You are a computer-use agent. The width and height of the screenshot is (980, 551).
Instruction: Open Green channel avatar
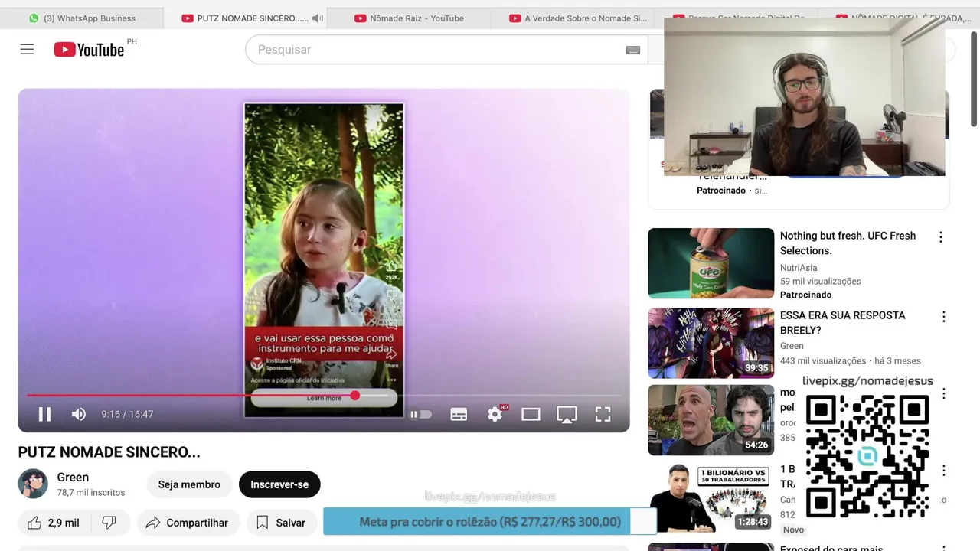pyautogui.click(x=33, y=484)
